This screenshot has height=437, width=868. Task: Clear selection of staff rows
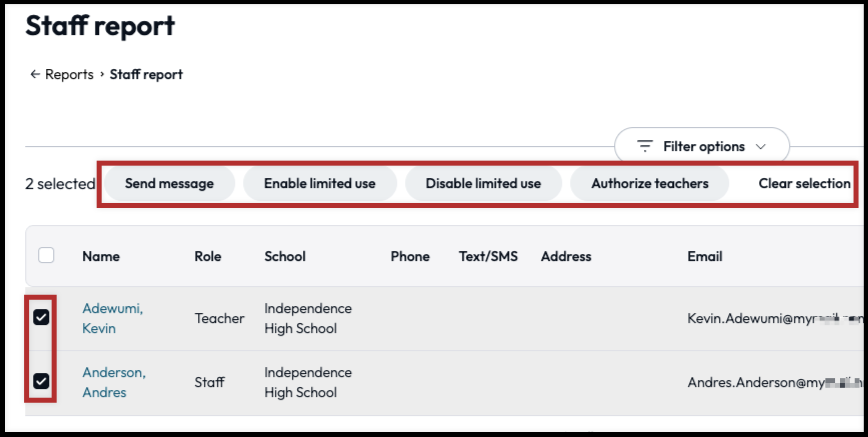804,184
